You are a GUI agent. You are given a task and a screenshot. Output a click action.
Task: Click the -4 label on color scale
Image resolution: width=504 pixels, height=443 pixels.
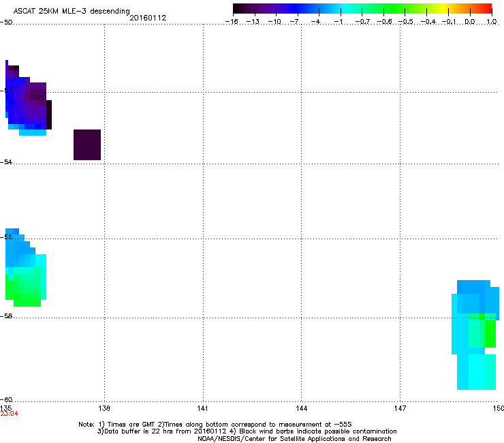click(x=315, y=22)
